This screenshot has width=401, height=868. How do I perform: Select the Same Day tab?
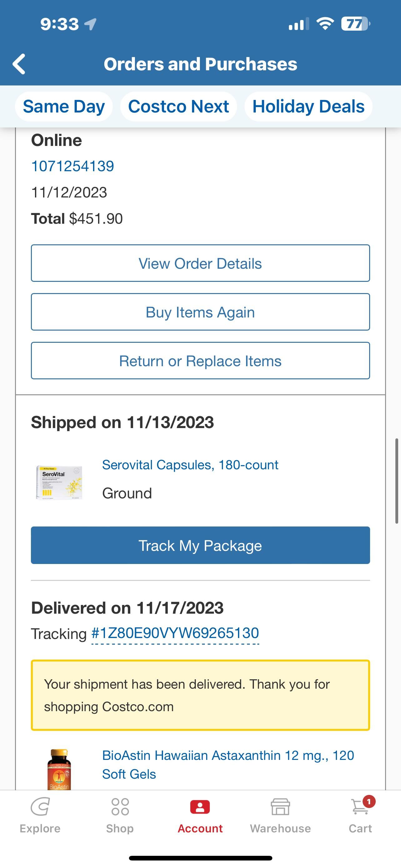[x=64, y=107]
